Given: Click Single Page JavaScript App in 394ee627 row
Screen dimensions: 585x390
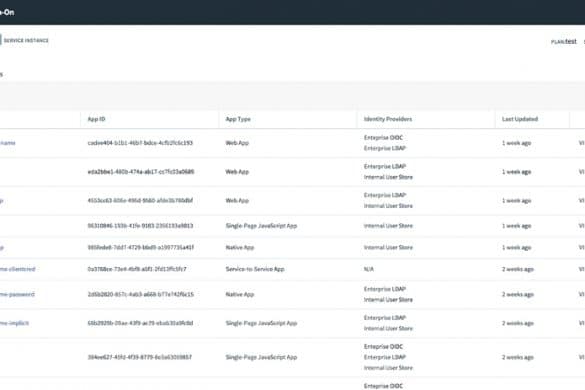Looking at the screenshot, I should point(261,357).
